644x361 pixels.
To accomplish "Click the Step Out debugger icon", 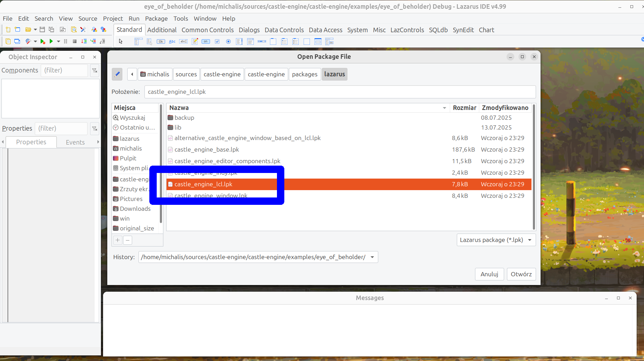I will point(102,41).
